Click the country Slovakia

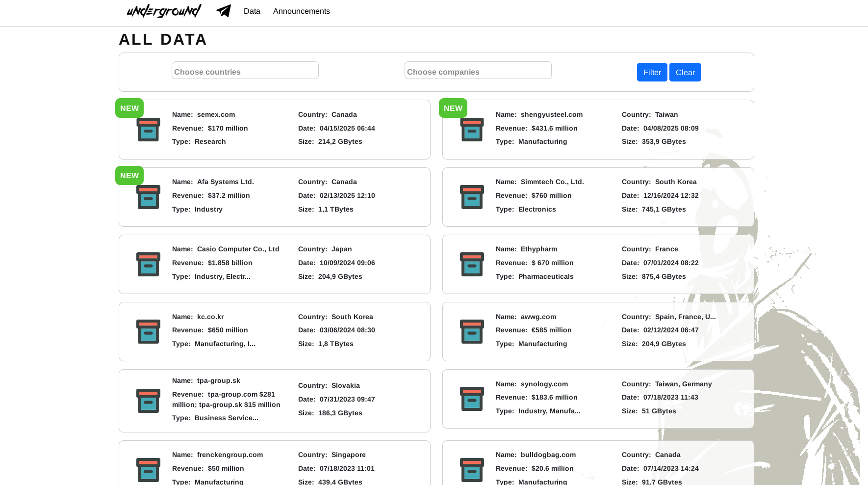click(x=346, y=385)
